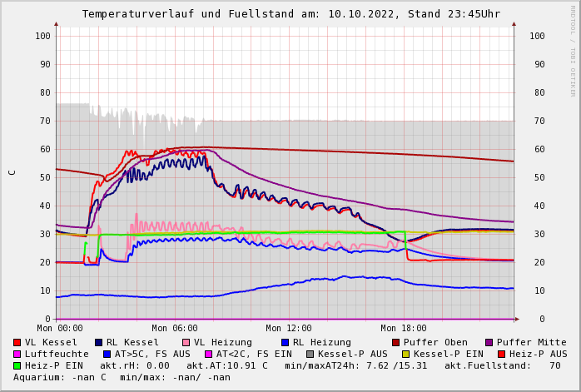Viewport: 581px width, 392px height.
Task: Click the 'Puffer Mitte' legend label
Action: [x=532, y=342]
